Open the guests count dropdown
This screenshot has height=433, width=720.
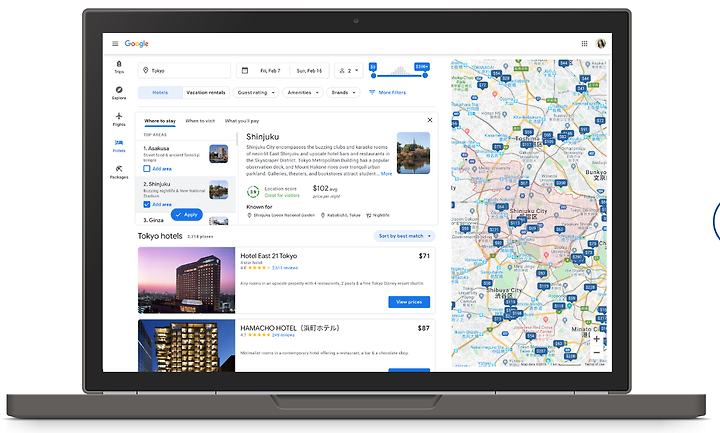349,70
